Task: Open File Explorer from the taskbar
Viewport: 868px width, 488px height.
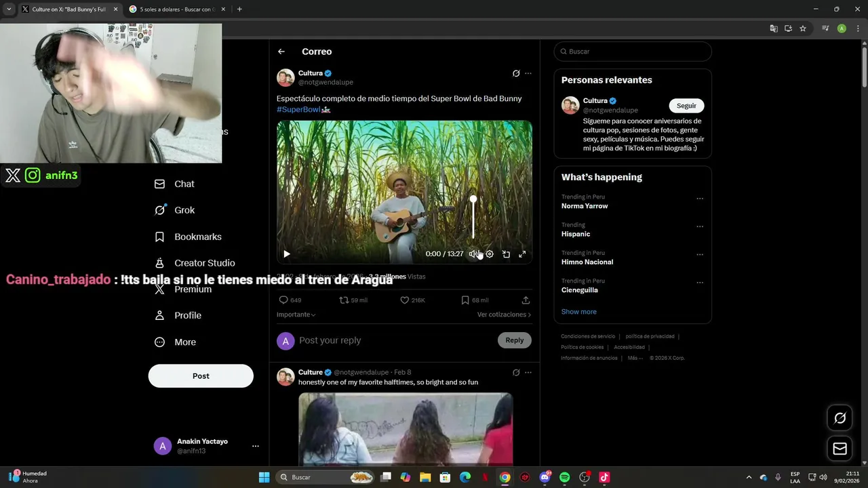Action: (425, 477)
